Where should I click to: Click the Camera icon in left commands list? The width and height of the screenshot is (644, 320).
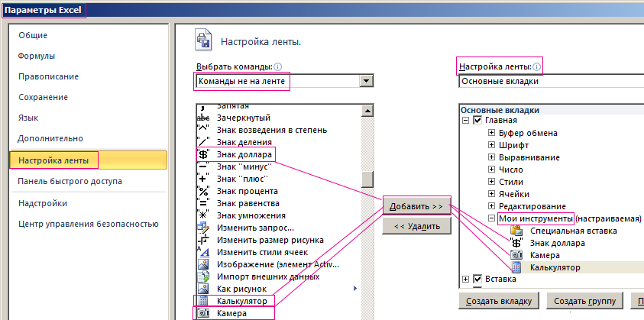[204, 313]
